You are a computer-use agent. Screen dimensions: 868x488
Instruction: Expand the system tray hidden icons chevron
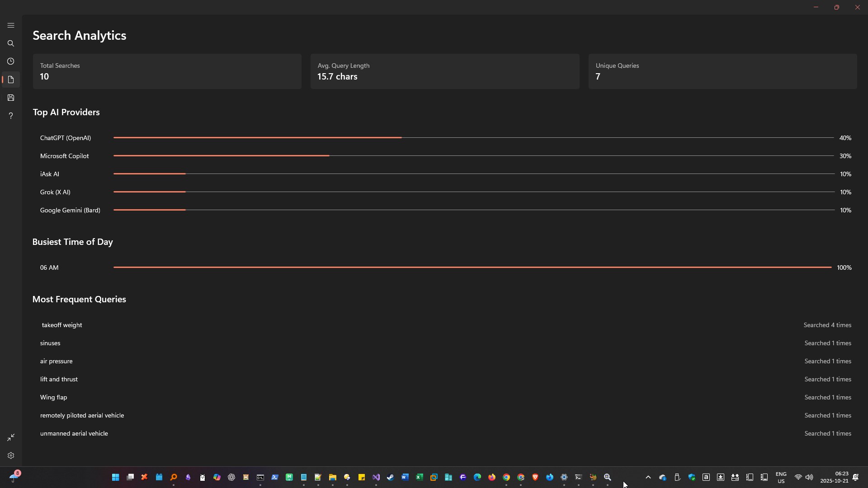pyautogui.click(x=648, y=477)
